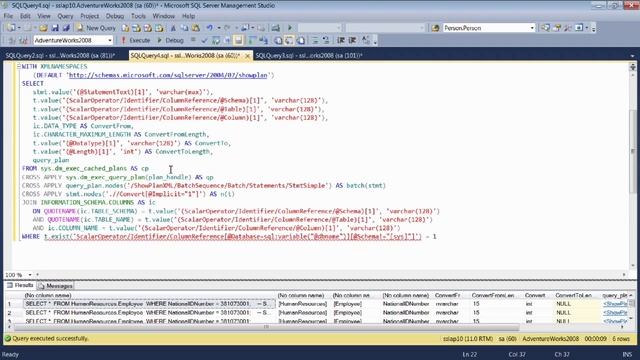
Task: Open the Edit menu
Action: point(25,16)
